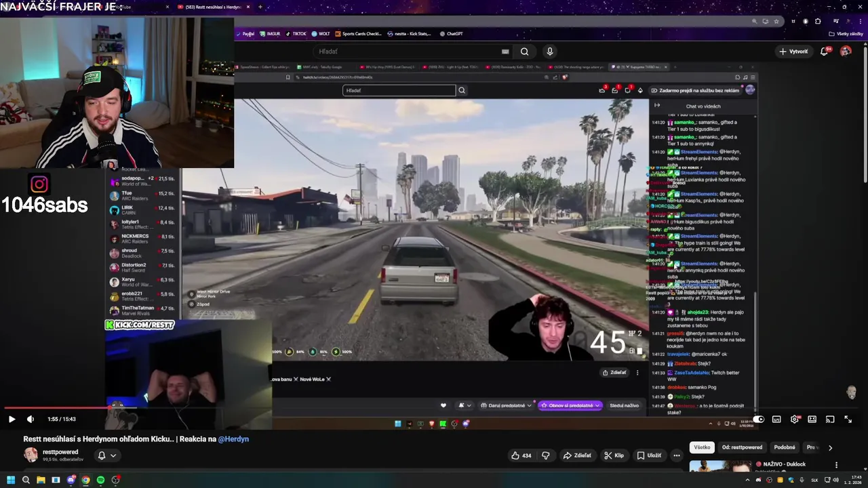This screenshot has height=488, width=868.
Task: Open File Explorer from taskbar
Action: pyautogui.click(x=41, y=480)
